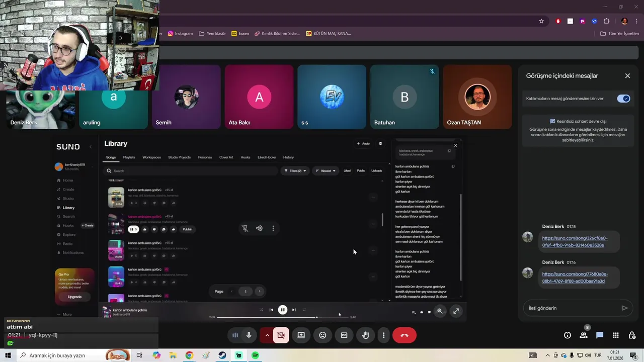644x362 pixels.
Task: Toggle repeat in Suno player
Action: 304,310
